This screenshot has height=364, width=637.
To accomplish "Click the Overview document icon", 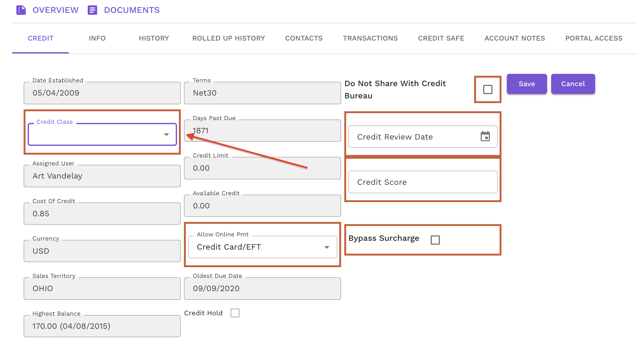I will [x=21, y=10].
